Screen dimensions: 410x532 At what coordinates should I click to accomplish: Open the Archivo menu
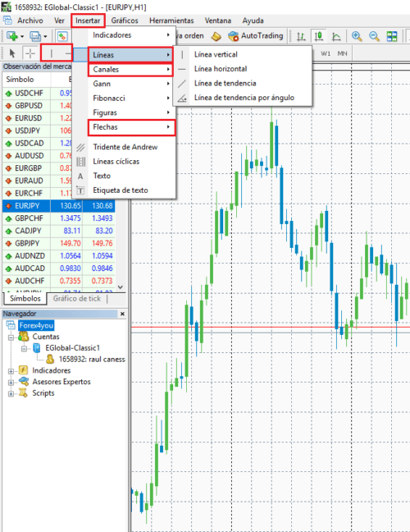pos(30,21)
